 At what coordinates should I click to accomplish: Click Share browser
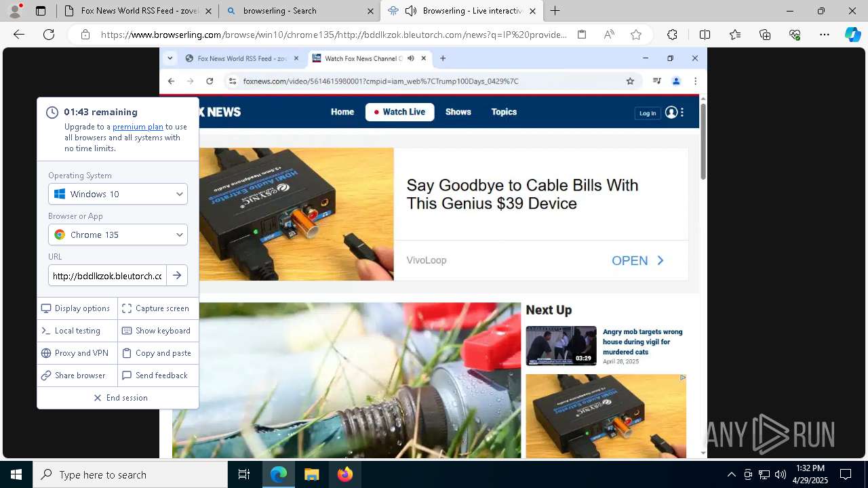[77, 375]
